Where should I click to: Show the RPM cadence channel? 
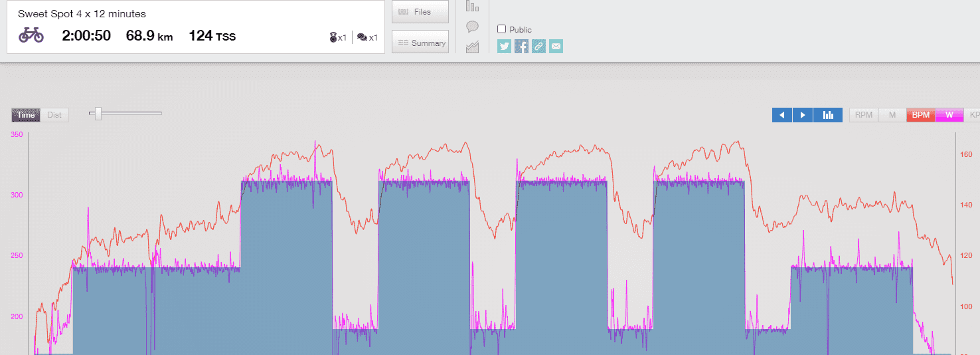coord(864,115)
